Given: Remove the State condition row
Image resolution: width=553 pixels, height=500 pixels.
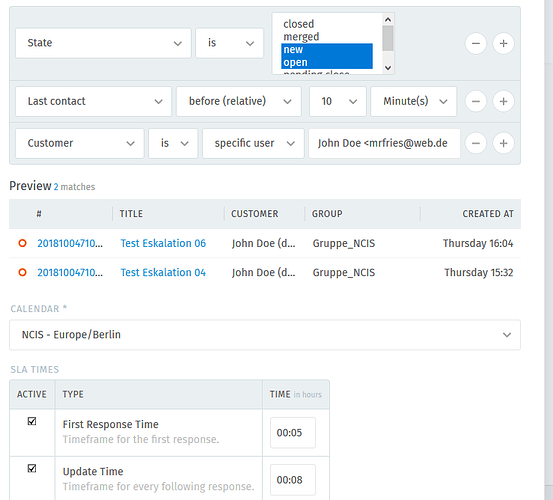Looking at the screenshot, I should (476, 43).
